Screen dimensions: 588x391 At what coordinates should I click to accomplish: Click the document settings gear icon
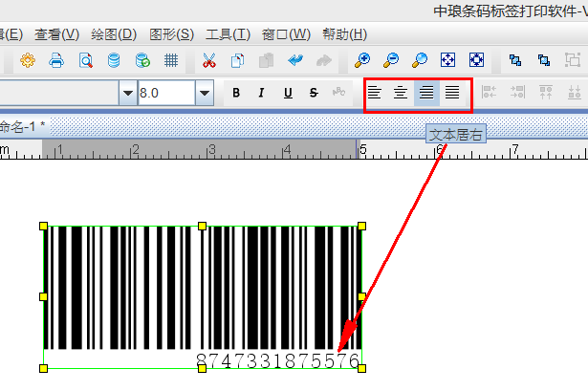point(28,60)
